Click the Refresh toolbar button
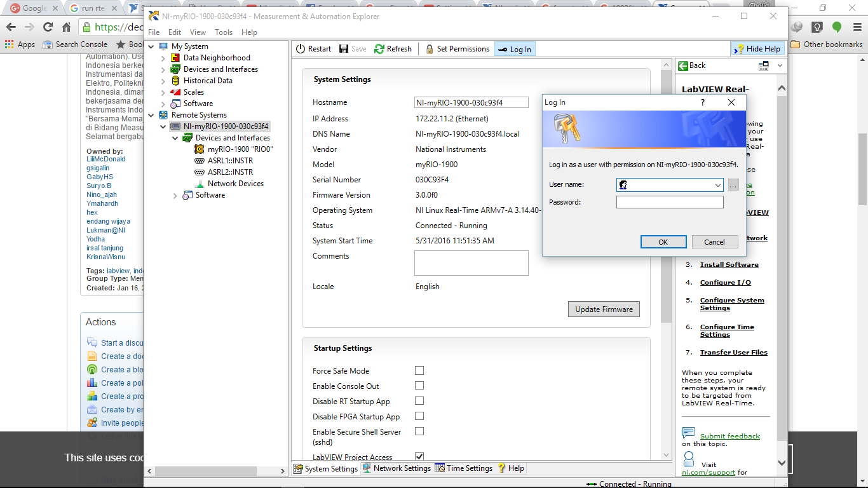868x488 pixels. pos(393,49)
